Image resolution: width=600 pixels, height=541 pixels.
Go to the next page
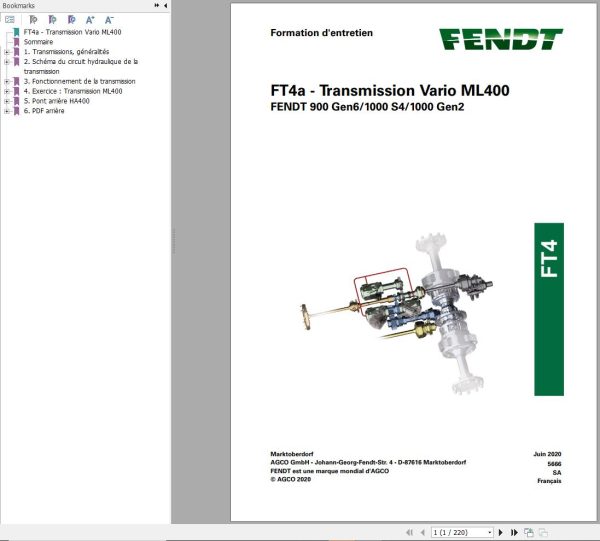pos(500,532)
